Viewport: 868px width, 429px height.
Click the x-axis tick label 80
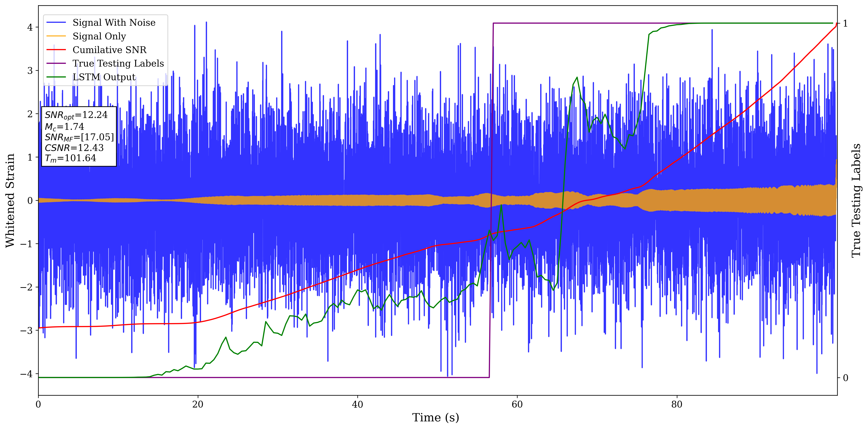coord(677,404)
